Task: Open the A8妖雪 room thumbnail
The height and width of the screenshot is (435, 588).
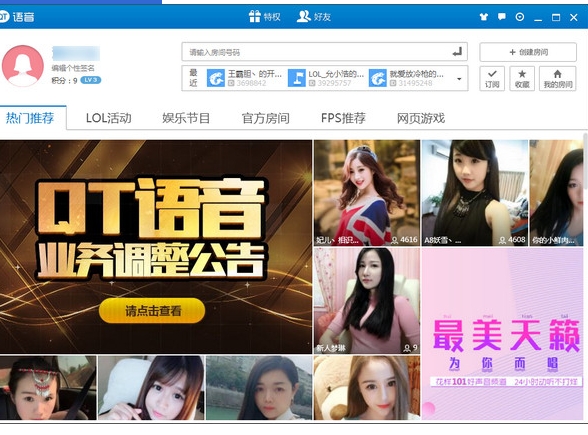Action: [x=475, y=193]
